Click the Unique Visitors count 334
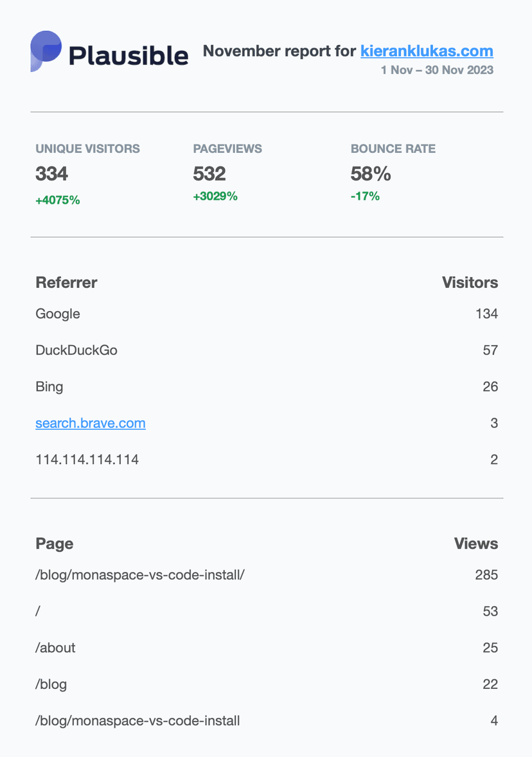Image resolution: width=532 pixels, height=757 pixels. click(52, 174)
